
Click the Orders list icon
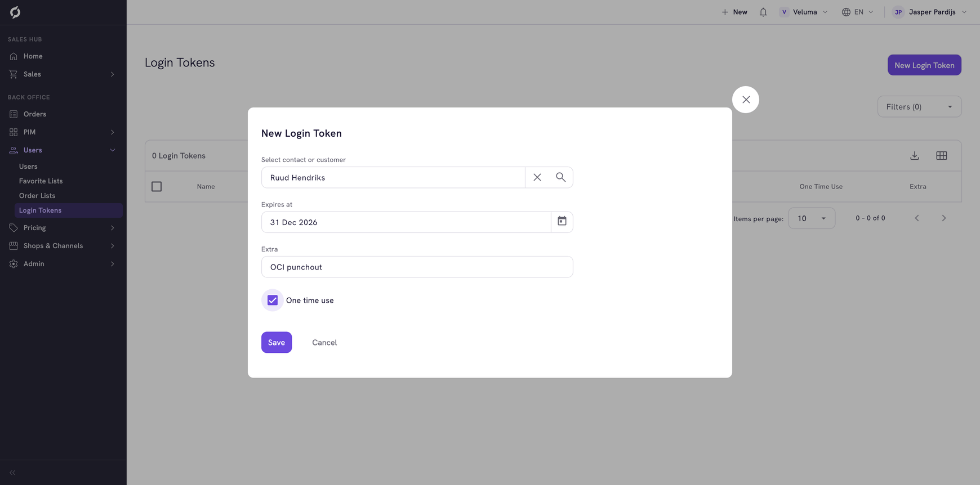pyautogui.click(x=14, y=114)
